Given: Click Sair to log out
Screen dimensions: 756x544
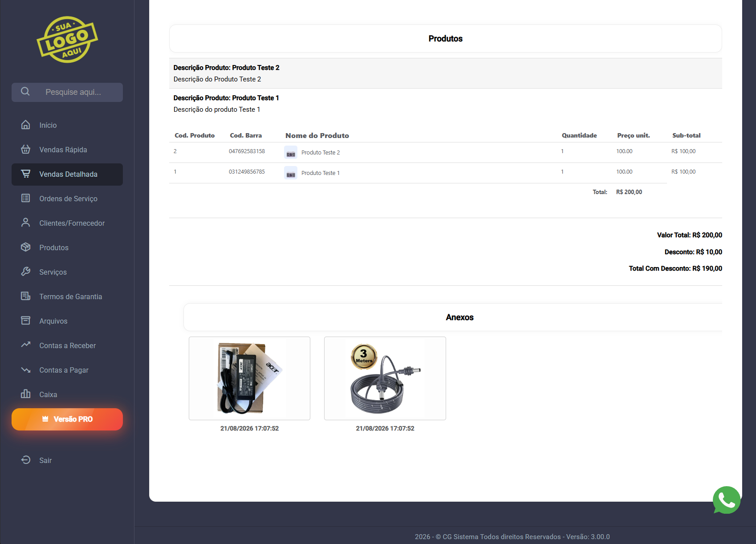Looking at the screenshot, I should (67, 460).
